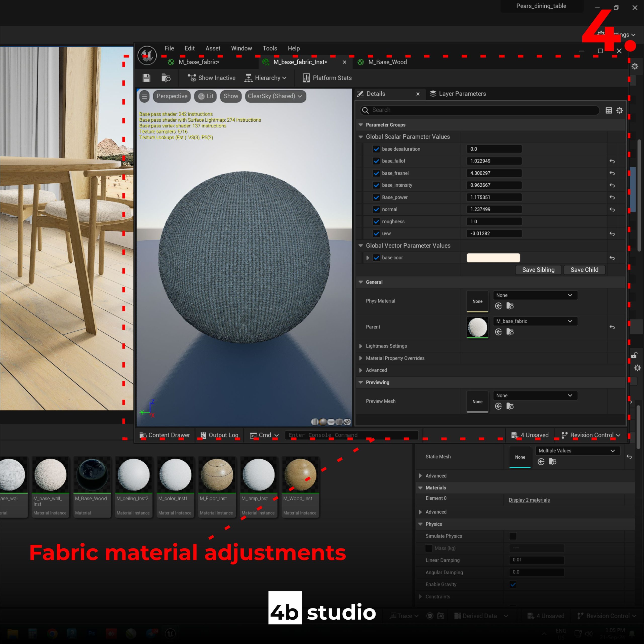Uncheck base desaturation parameter

tap(376, 149)
